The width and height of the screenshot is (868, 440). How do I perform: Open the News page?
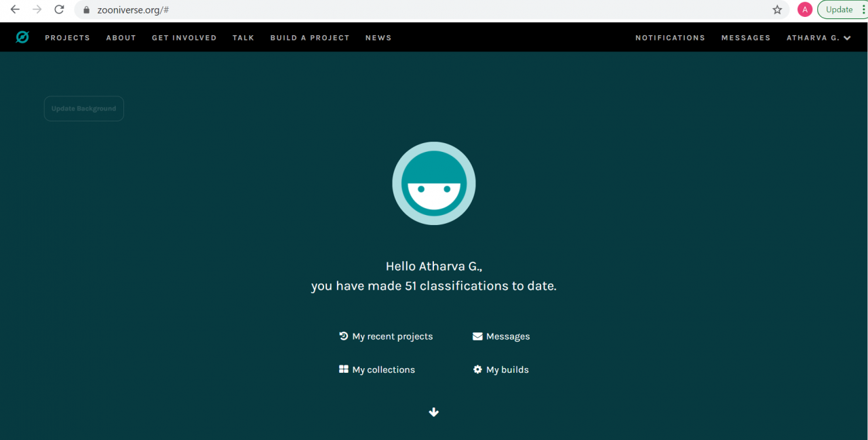tap(378, 38)
